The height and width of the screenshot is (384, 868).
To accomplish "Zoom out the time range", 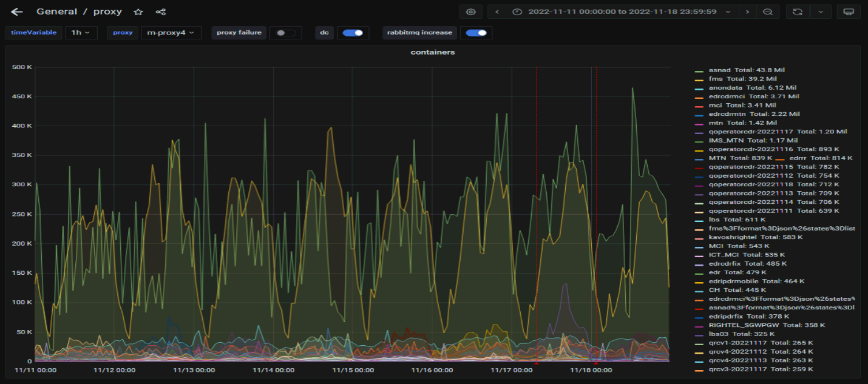I will tap(768, 12).
